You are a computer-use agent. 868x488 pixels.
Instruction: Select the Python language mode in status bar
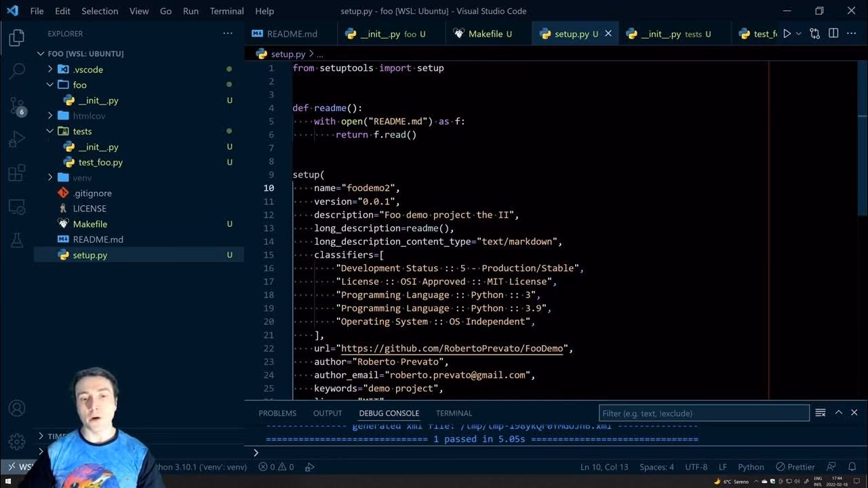click(751, 467)
